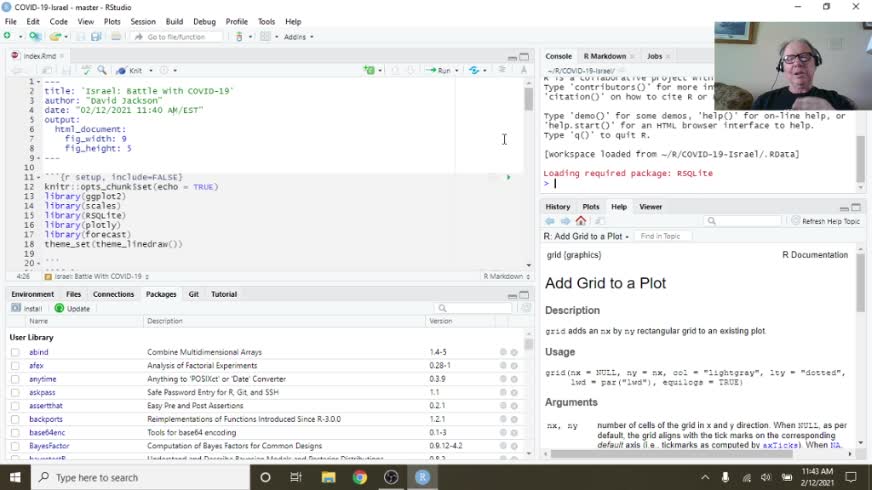The width and height of the screenshot is (872, 490).
Task: Check the afex package checkbox
Action: click(15, 365)
